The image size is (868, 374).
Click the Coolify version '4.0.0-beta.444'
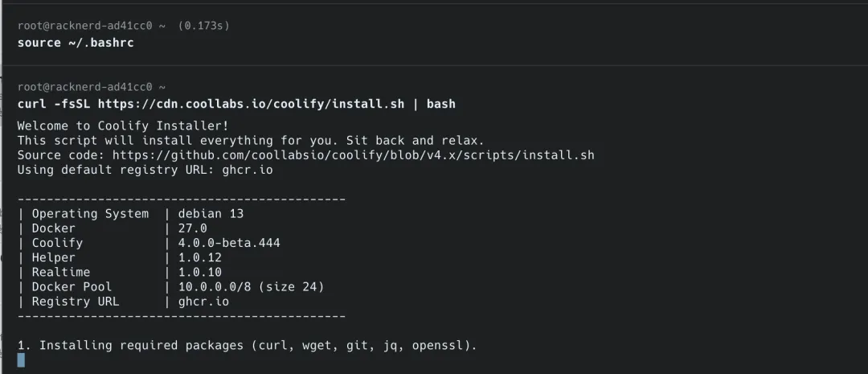(x=229, y=243)
